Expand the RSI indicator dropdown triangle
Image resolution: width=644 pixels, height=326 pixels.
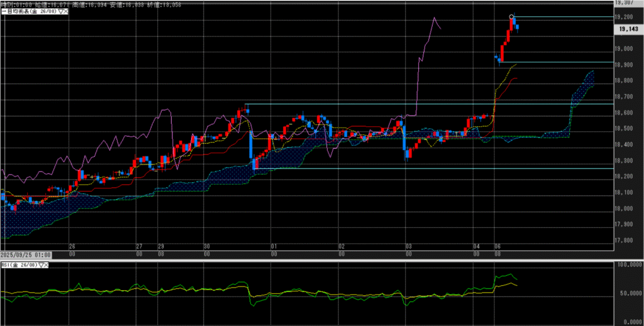point(42,265)
